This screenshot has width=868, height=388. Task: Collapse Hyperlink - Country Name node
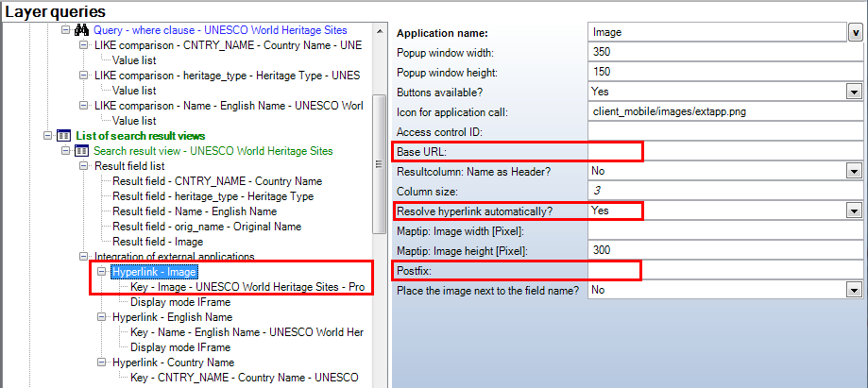click(101, 363)
